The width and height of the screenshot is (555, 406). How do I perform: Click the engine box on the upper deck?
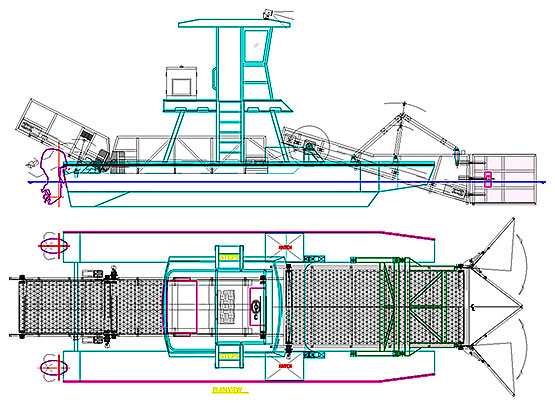(x=182, y=82)
